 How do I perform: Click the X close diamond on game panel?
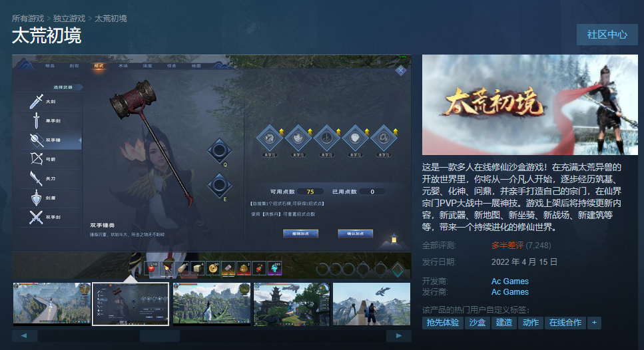tap(401, 71)
